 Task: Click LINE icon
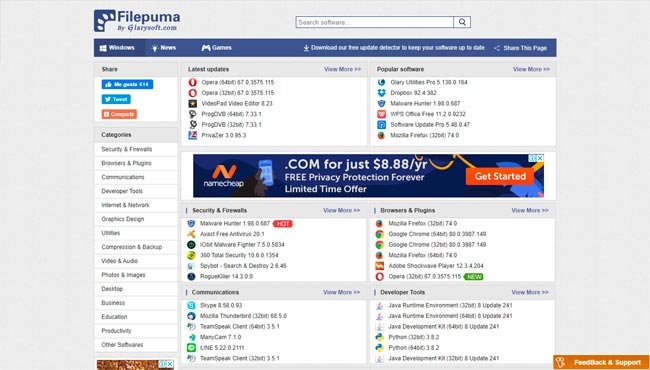click(x=191, y=348)
